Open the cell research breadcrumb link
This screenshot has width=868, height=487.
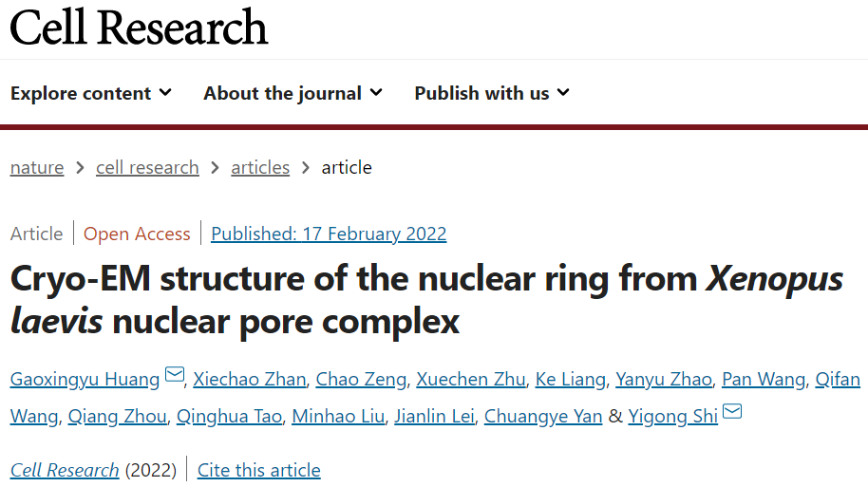[147, 168]
